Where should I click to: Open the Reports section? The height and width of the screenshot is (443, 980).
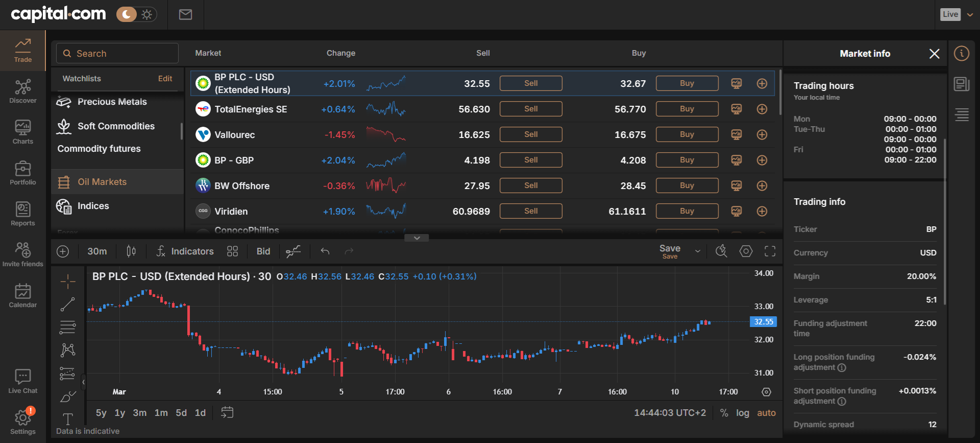tap(23, 214)
